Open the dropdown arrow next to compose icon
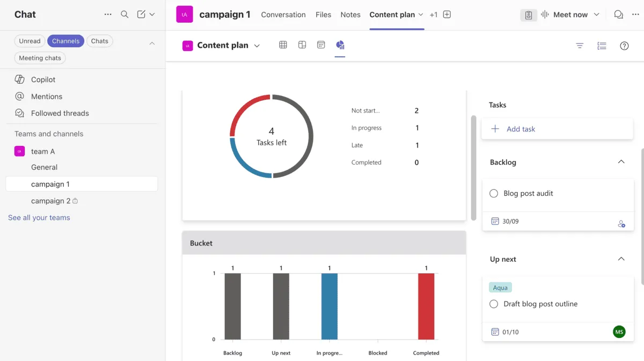Viewport: 644px width, 361px height. [152, 14]
